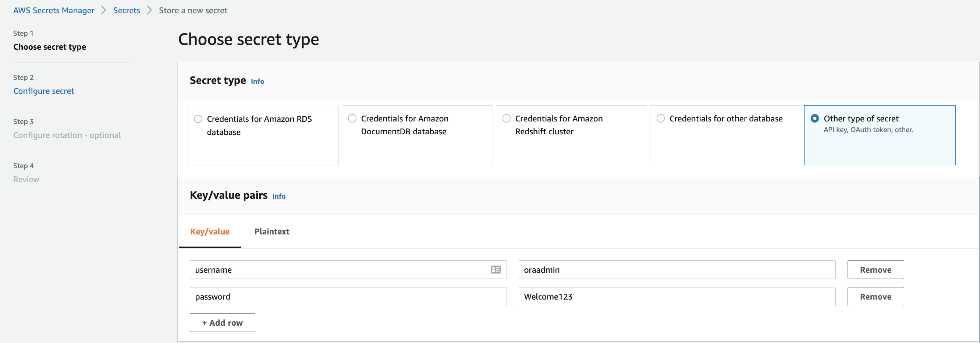
Task: Focus the password key input field
Action: [348, 297]
